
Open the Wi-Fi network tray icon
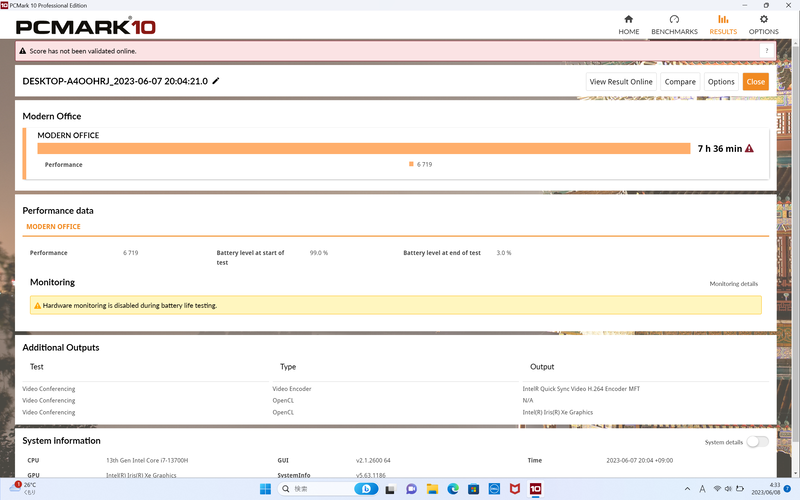(x=717, y=489)
